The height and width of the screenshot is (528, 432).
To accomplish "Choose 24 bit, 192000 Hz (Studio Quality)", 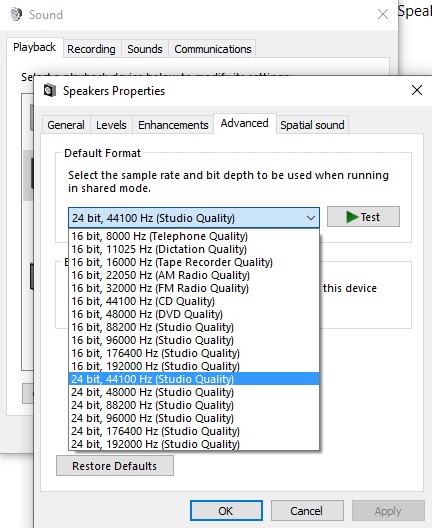I will 194,444.
